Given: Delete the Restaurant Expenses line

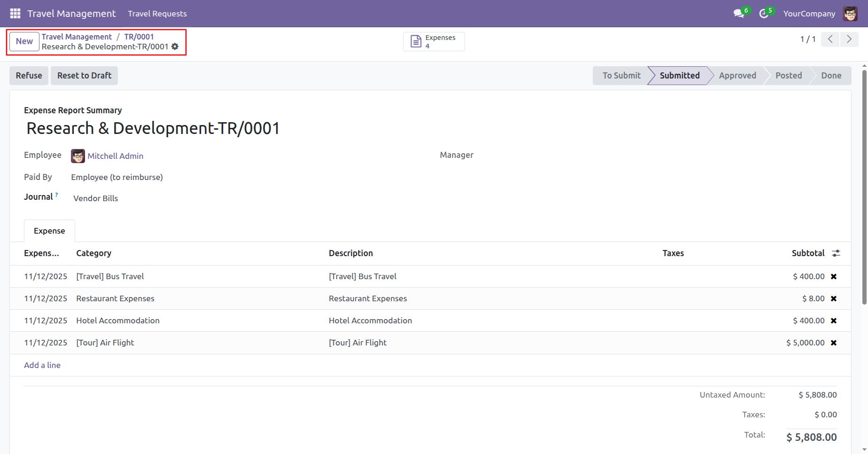Looking at the screenshot, I should pyautogui.click(x=834, y=298).
